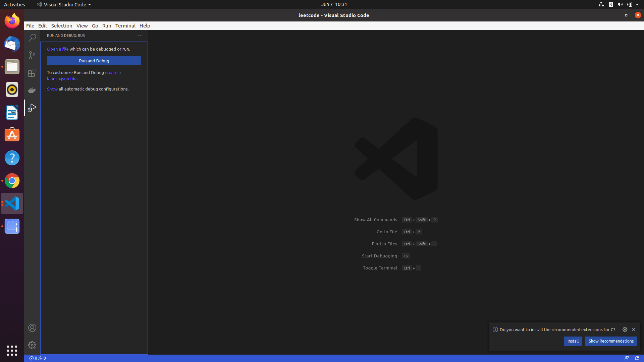The image size is (644, 362).
Task: Open the More Actions menu in Run and Debug panel
Action: coord(140,36)
